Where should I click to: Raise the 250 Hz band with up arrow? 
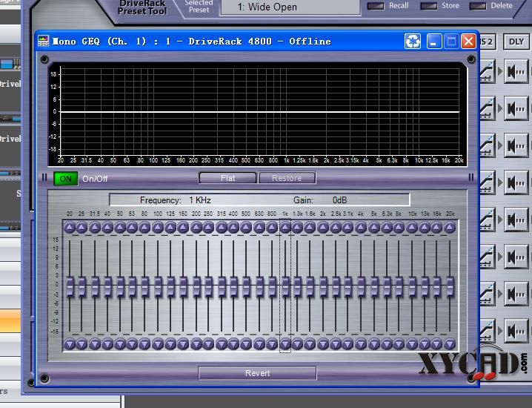pos(208,227)
